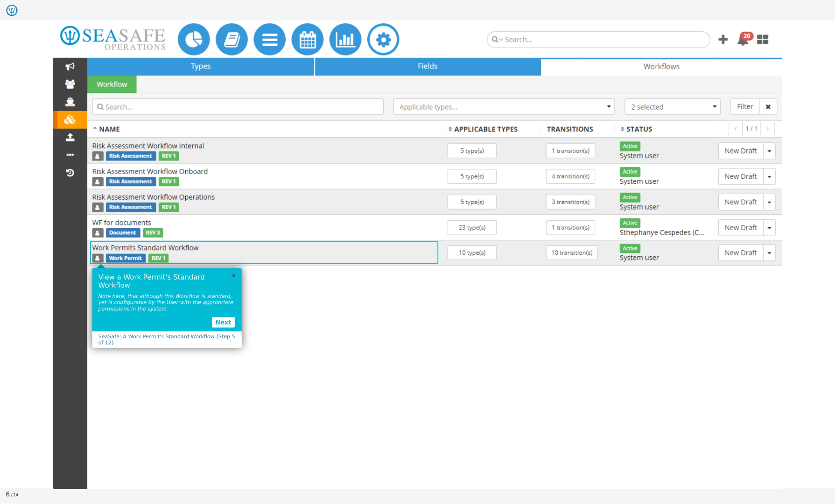Click REV 3 tag under WF for documents

coord(153,233)
